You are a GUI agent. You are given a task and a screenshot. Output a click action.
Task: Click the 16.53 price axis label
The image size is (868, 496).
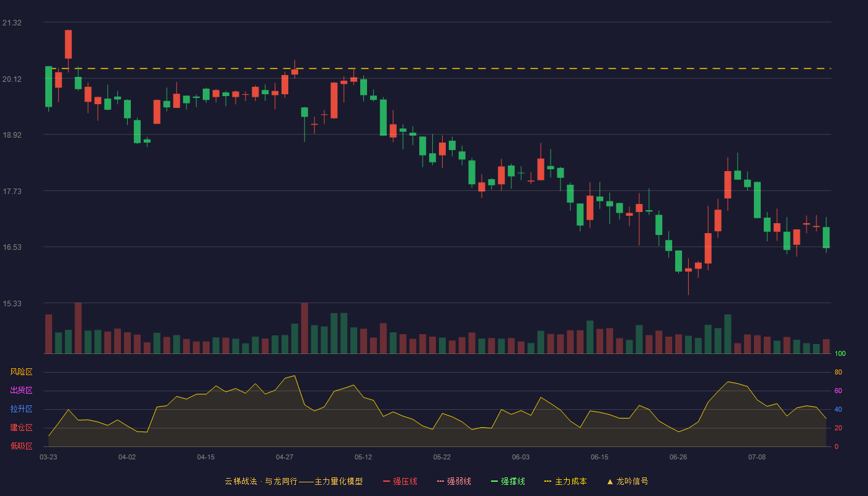coord(12,247)
